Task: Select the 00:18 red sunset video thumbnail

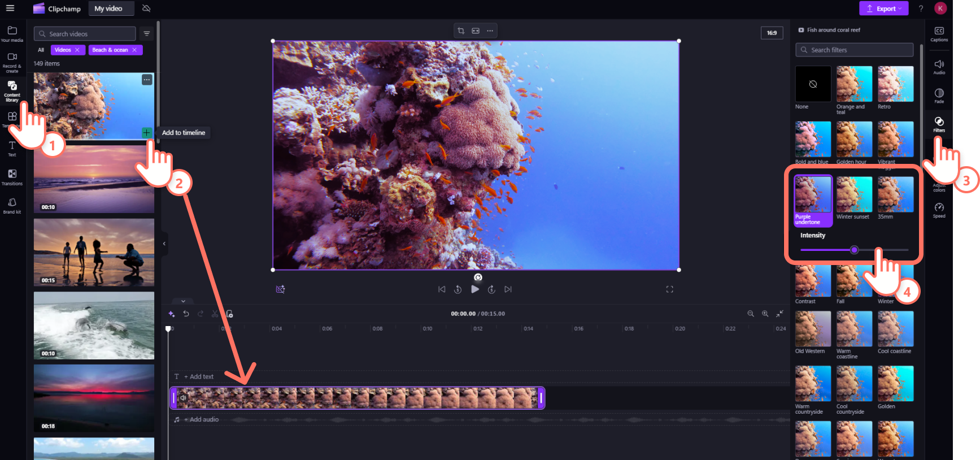Action: (94, 398)
